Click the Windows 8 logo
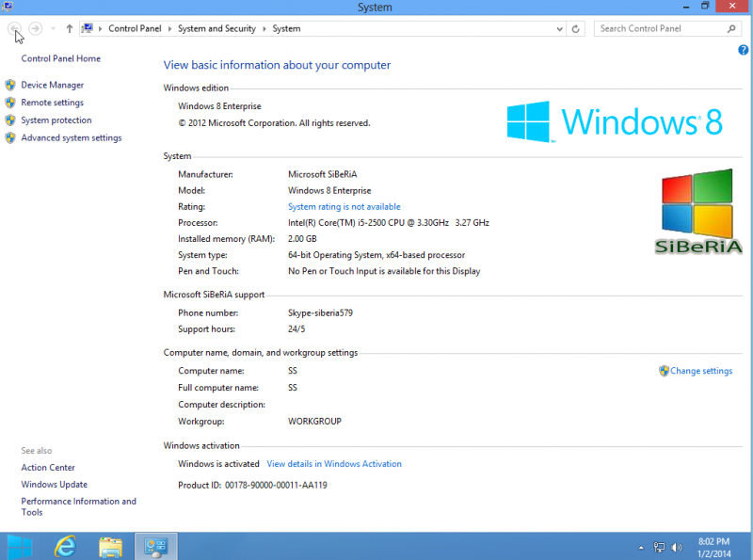The height and width of the screenshot is (560, 753). (615, 121)
